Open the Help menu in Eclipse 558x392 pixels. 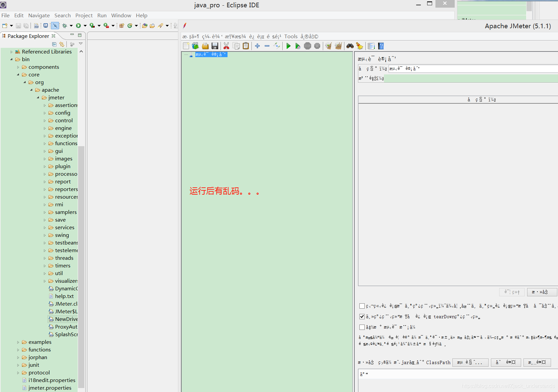pos(141,15)
